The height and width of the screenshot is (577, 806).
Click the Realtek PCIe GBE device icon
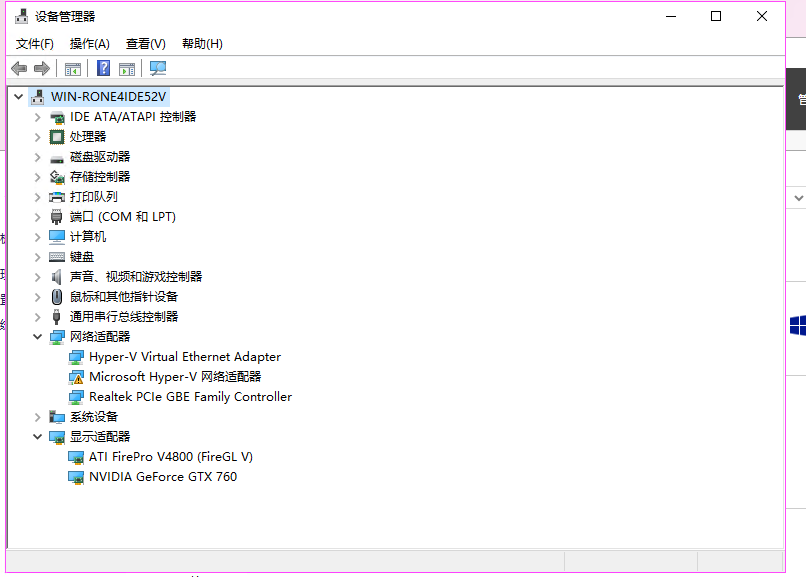(76, 397)
